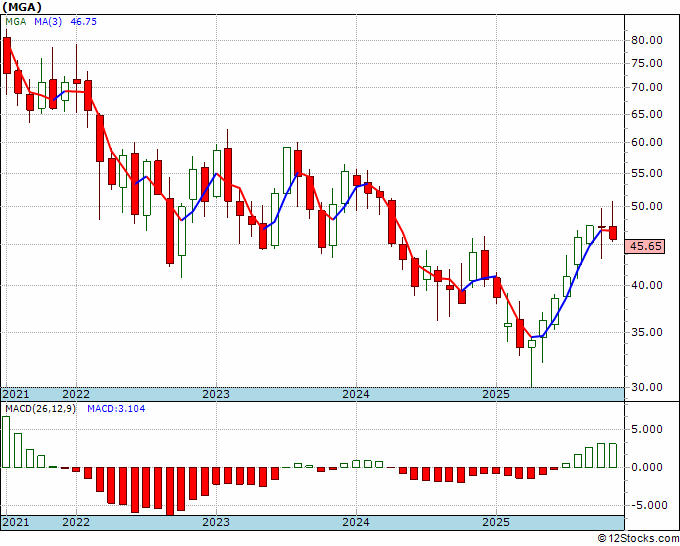Click the 70.00 price axis label
The image size is (680, 546).
click(x=647, y=87)
